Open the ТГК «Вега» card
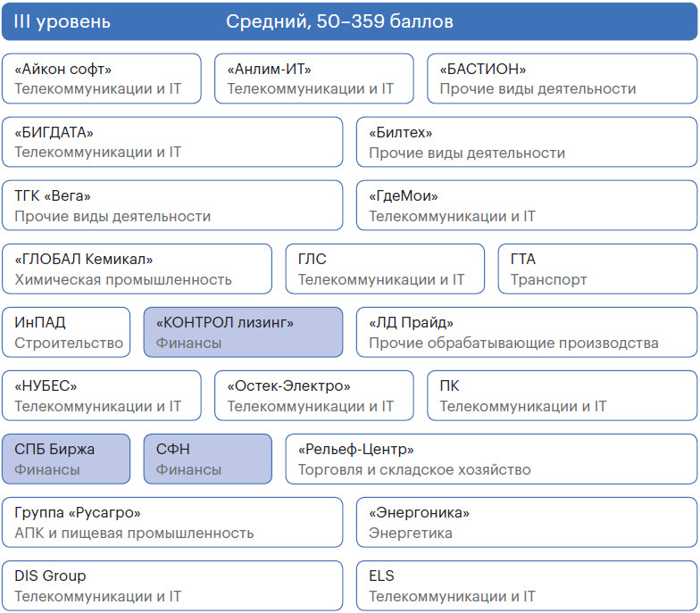The height and width of the screenshot is (613, 700). pyautogui.click(x=171, y=205)
